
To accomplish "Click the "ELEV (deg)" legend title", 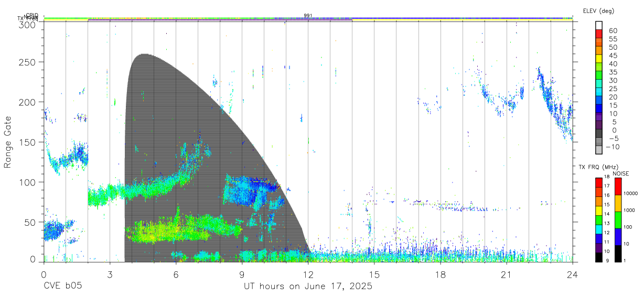I will point(599,11).
